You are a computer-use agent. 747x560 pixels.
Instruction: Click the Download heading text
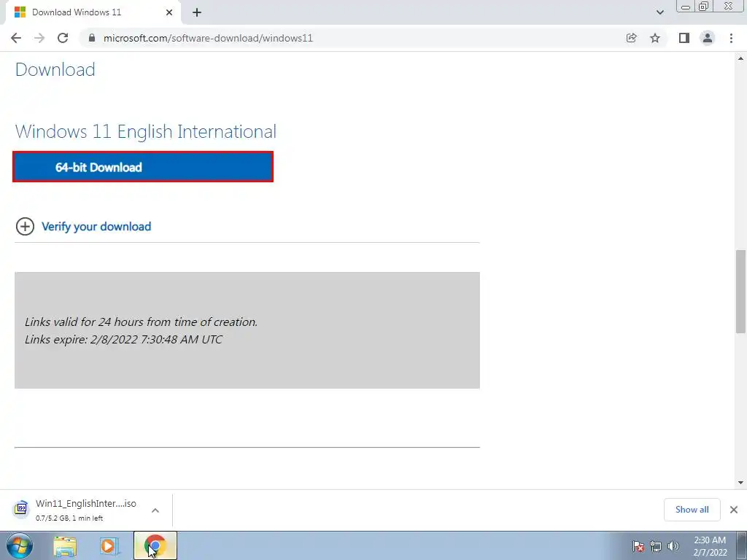click(x=55, y=69)
